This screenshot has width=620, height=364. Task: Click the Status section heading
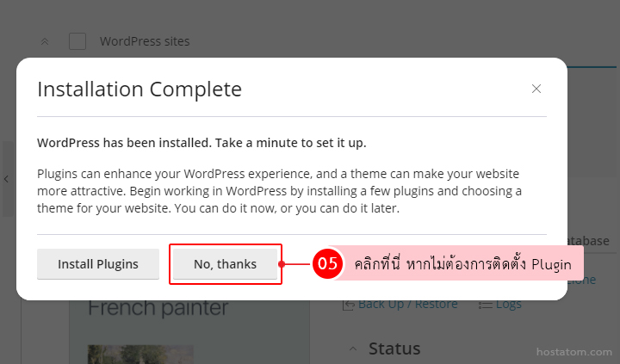(x=394, y=349)
